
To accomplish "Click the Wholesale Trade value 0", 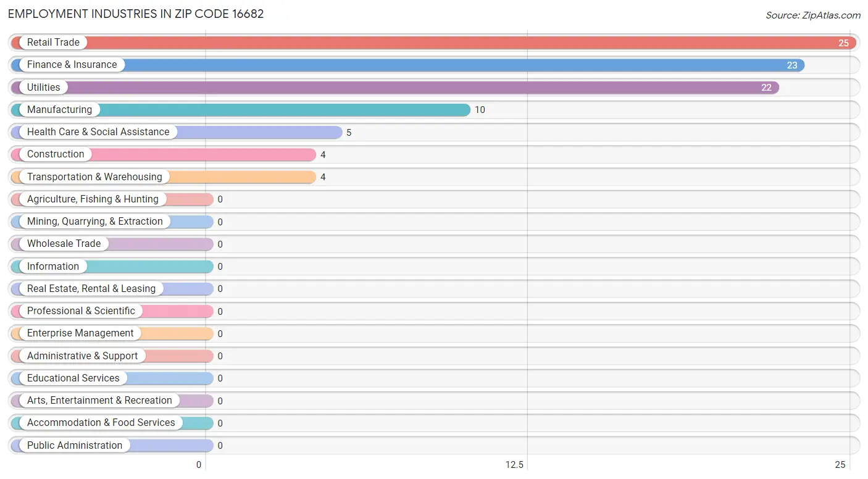I will 220,244.
